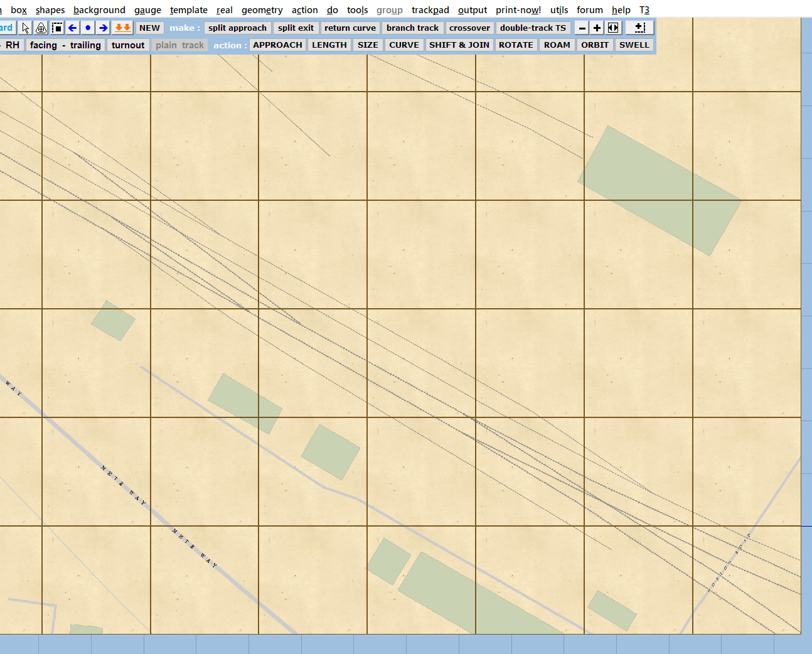Viewport: 812px width, 654px height.
Task: Click the fit-width arrows icon
Action: (x=613, y=28)
